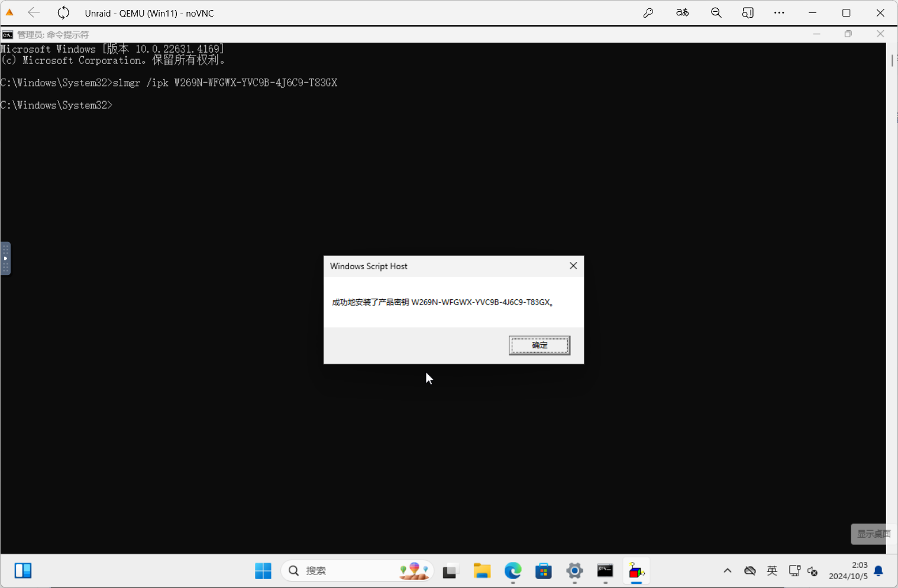Open the browser more options menu
Screen dimensions: 898x588
pos(779,13)
